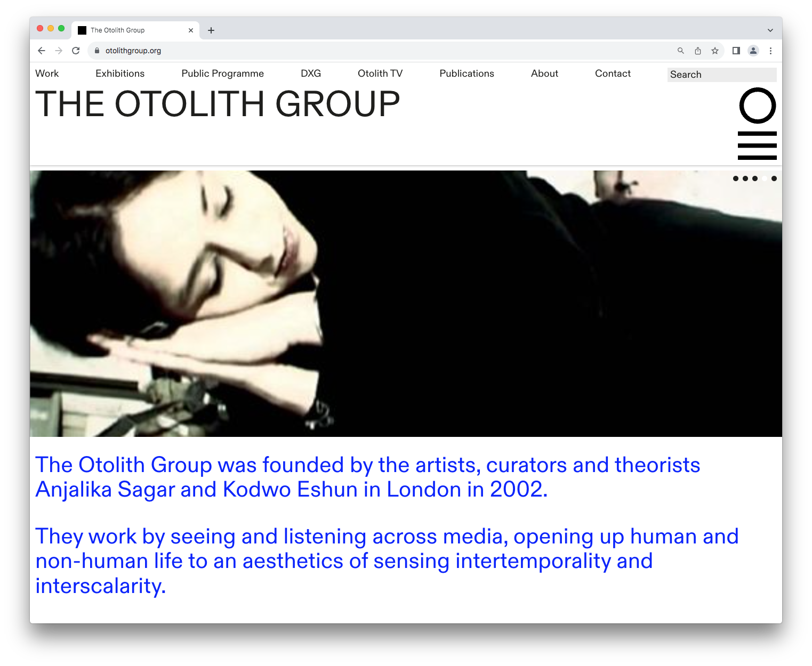812x666 pixels.
Task: Open Chrome's three-dot menu
Action: click(770, 51)
